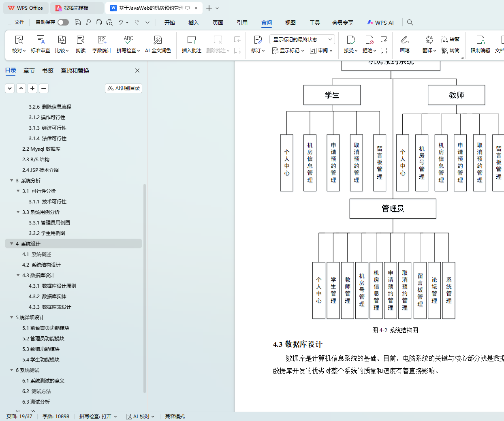Screen dimensions: 504x421
Task: Click the navigation pane vertical scrollbar
Action: pyautogui.click(x=145, y=288)
